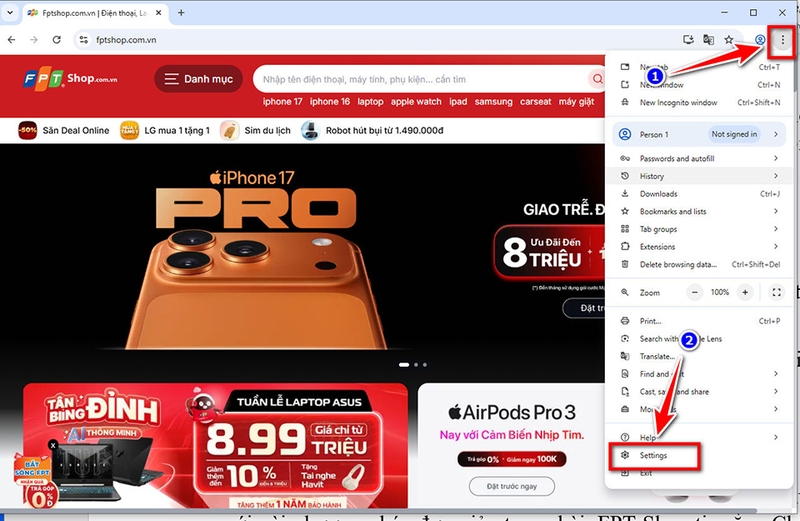Bookmark this tab with the star icon
800x521 pixels.
[729, 40]
